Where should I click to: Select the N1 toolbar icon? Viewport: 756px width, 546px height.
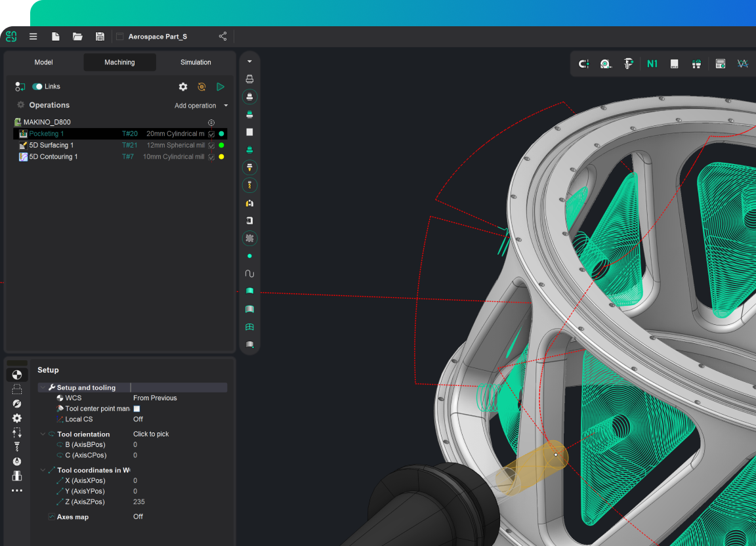[652, 64]
